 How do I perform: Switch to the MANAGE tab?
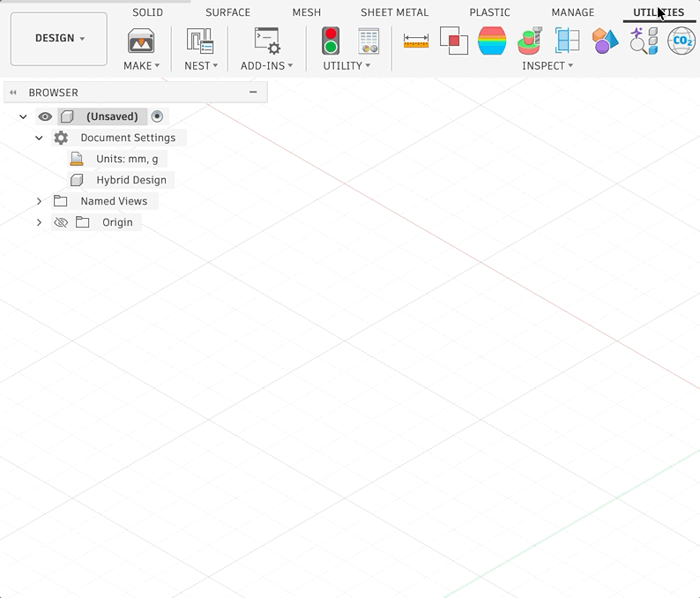click(x=573, y=12)
